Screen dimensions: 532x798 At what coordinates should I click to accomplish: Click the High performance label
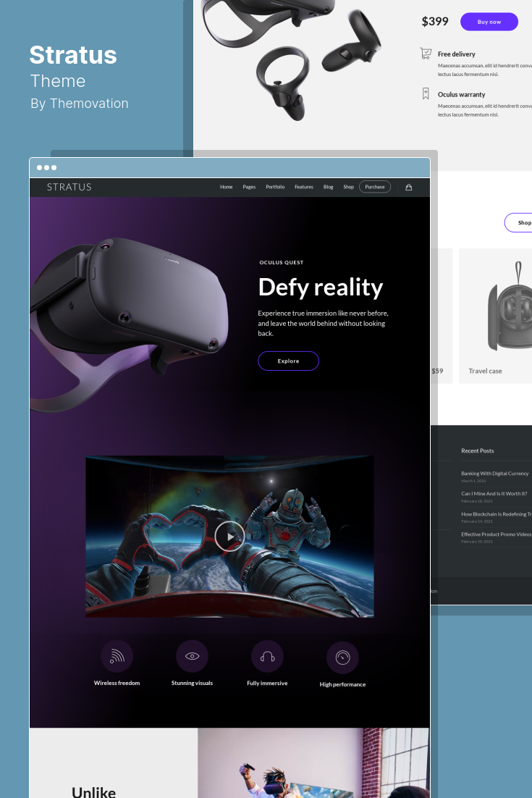point(342,684)
